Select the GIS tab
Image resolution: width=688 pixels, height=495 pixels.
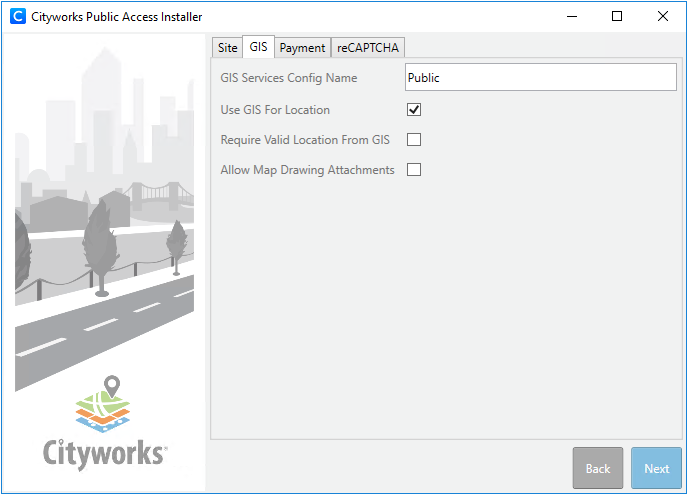(x=258, y=47)
